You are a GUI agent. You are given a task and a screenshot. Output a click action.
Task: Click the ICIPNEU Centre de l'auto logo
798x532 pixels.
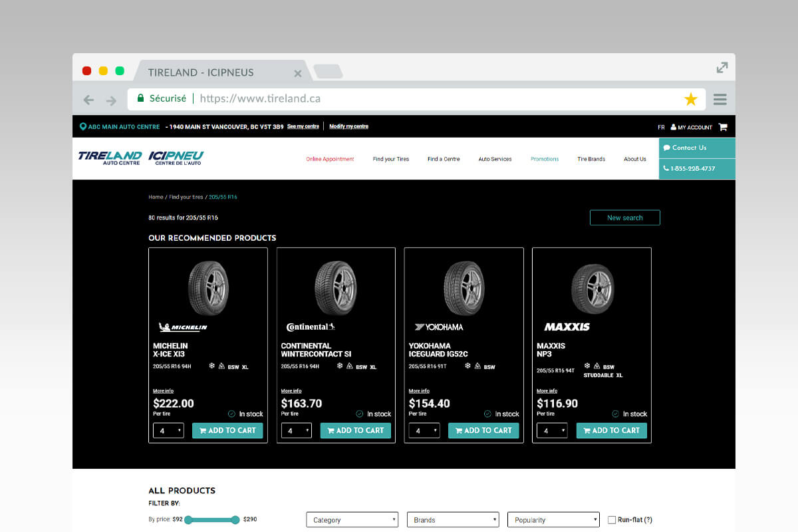coord(176,158)
